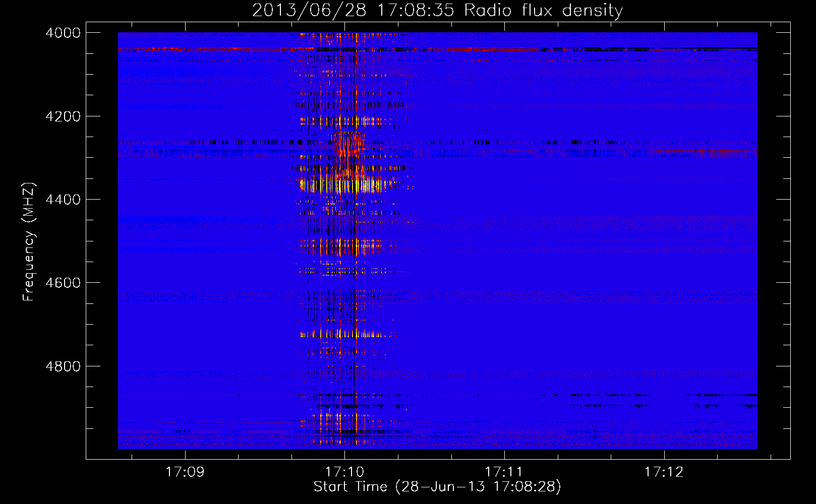Screen dimensions: 816x504
Task: Click the 17:11 time tick label
Action: [504, 472]
